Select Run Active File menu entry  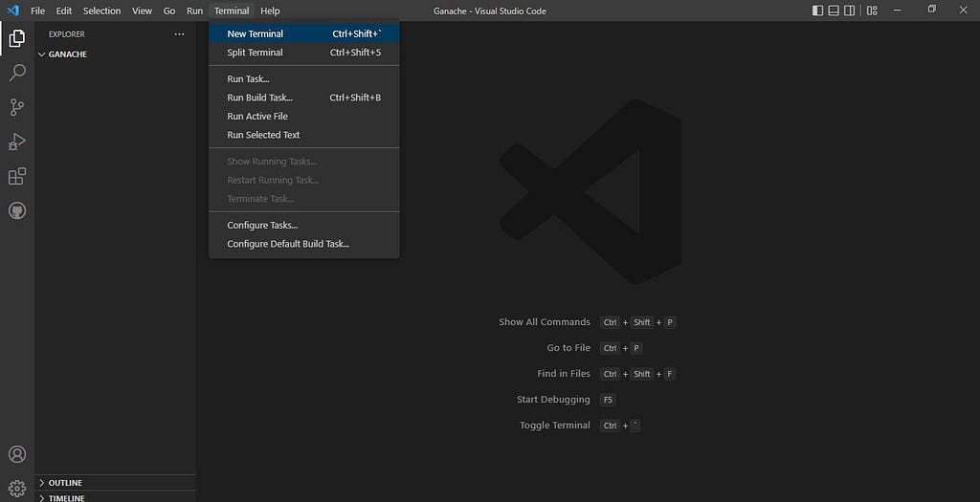pos(304,116)
